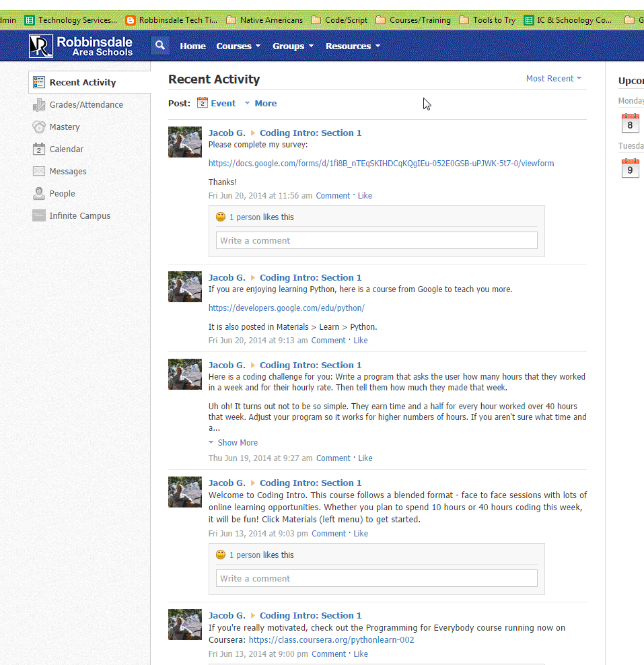Open the developers.google.com Python link
The width and height of the screenshot is (644, 665).
[x=286, y=308]
